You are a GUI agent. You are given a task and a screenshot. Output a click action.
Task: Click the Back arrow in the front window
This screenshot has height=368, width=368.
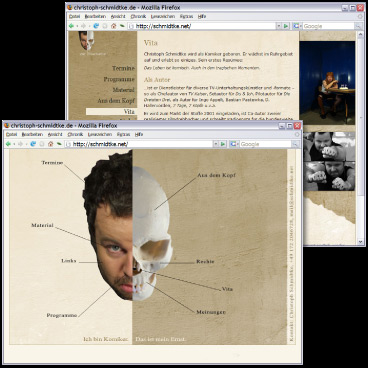[x=8, y=144]
